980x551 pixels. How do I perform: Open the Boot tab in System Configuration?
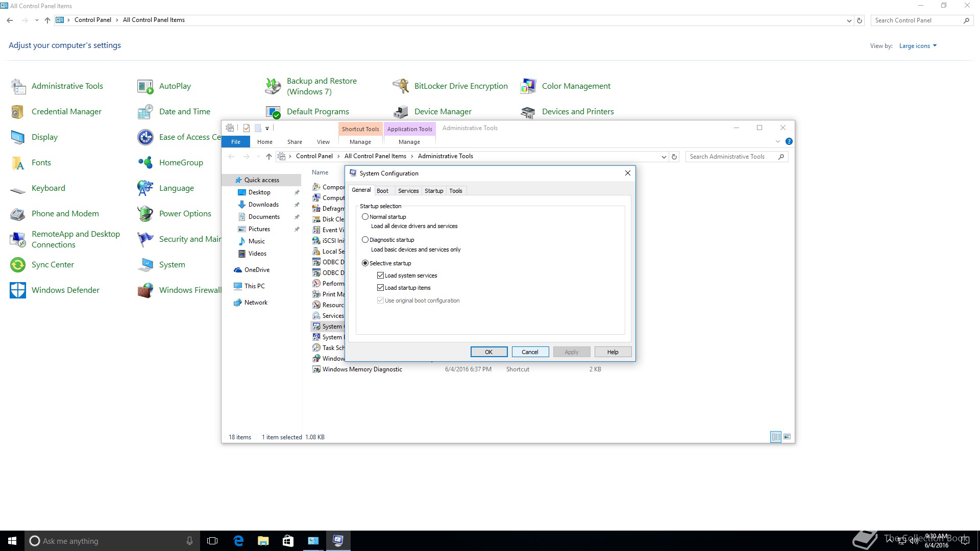click(382, 191)
